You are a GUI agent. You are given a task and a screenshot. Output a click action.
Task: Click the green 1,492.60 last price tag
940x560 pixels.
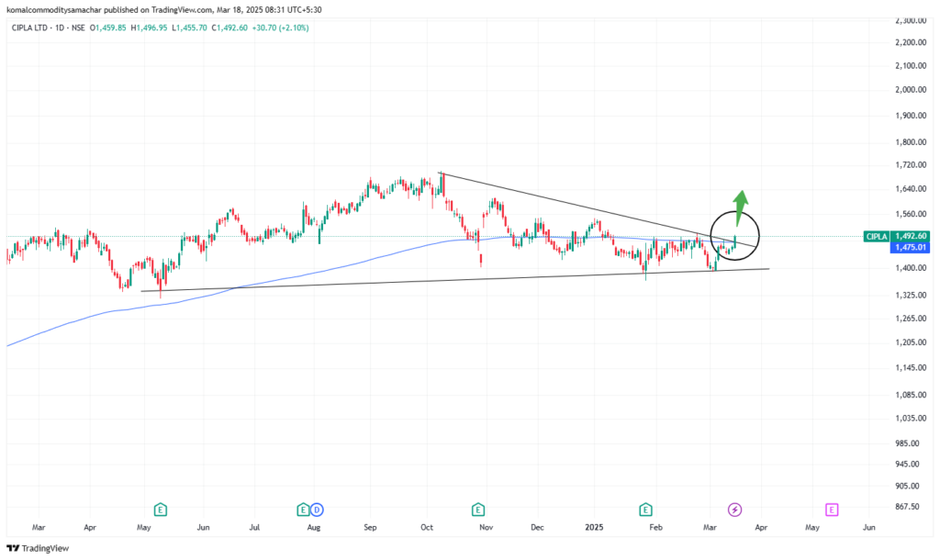(910, 236)
